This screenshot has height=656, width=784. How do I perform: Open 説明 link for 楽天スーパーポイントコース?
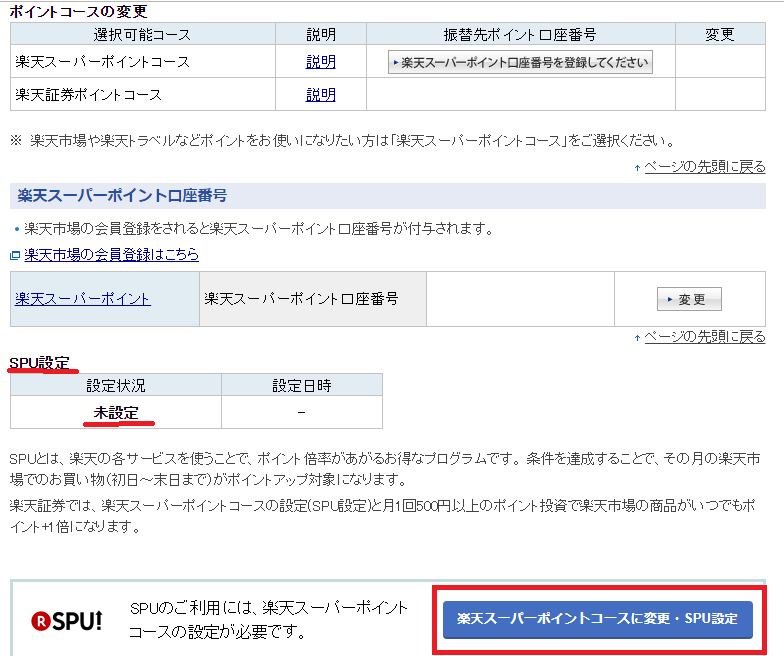click(320, 62)
